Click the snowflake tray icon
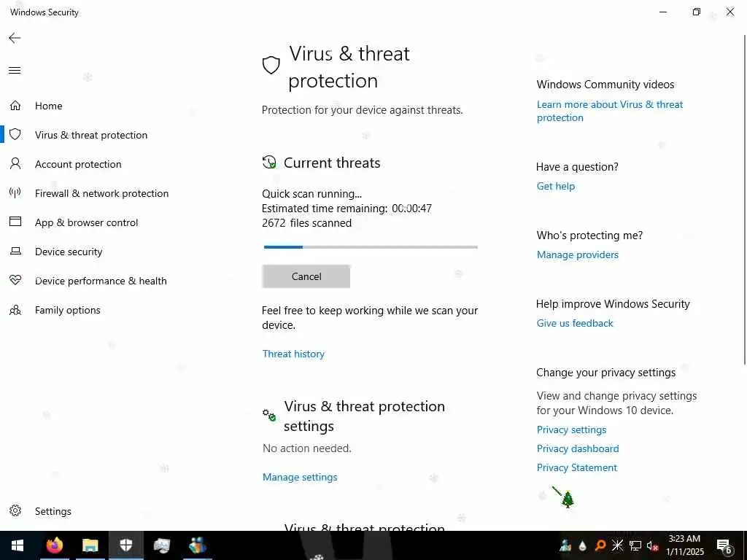The image size is (747, 560). (617, 545)
